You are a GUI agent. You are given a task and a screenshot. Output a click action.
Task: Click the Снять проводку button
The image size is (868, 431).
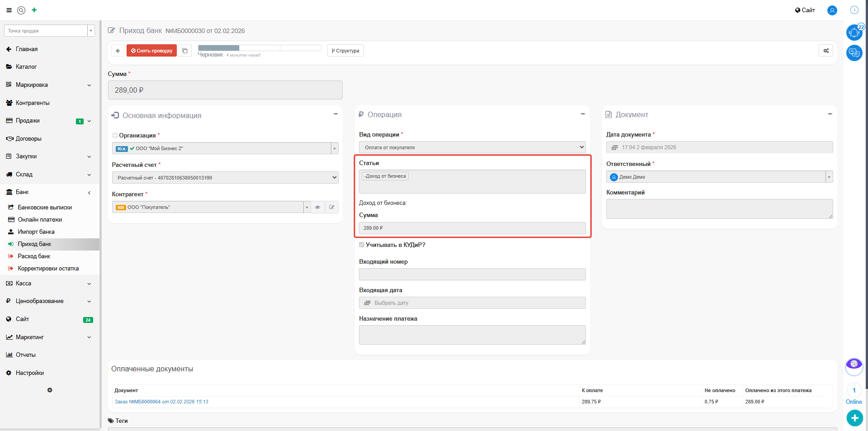(151, 51)
